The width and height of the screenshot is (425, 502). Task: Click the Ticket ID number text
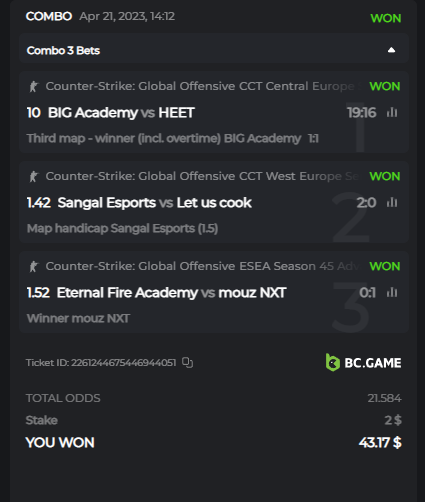tap(124, 363)
